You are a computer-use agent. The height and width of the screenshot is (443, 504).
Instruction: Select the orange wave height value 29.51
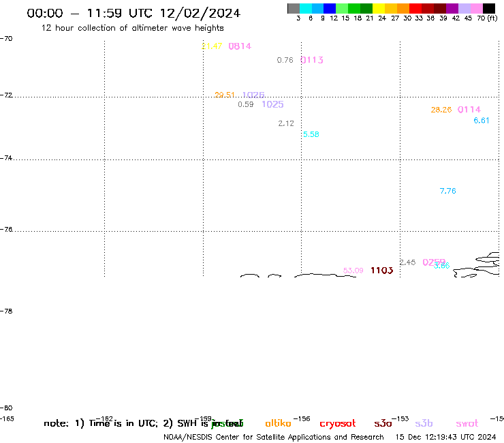[225, 95]
